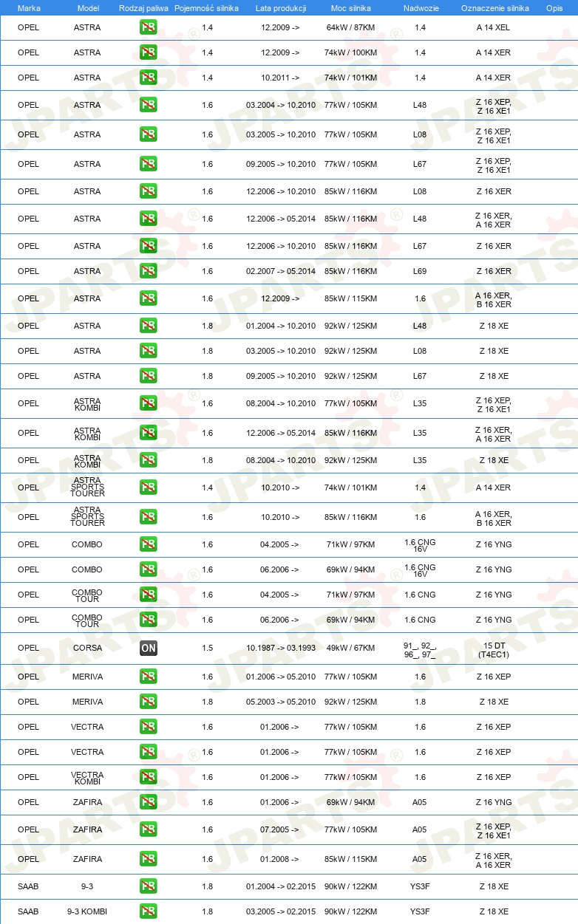The height and width of the screenshot is (924, 578).
Task: Select the 07.2005 -> production date cell
Action: [281, 829]
